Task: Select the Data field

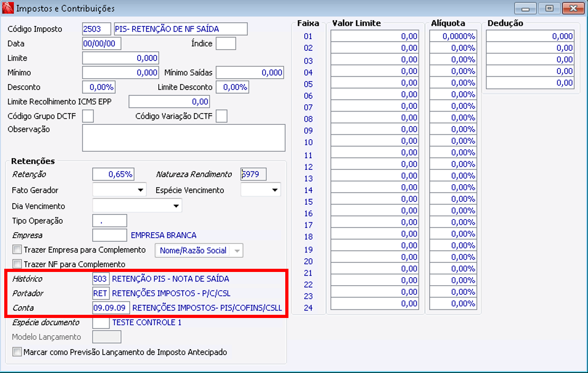Action: pos(102,43)
